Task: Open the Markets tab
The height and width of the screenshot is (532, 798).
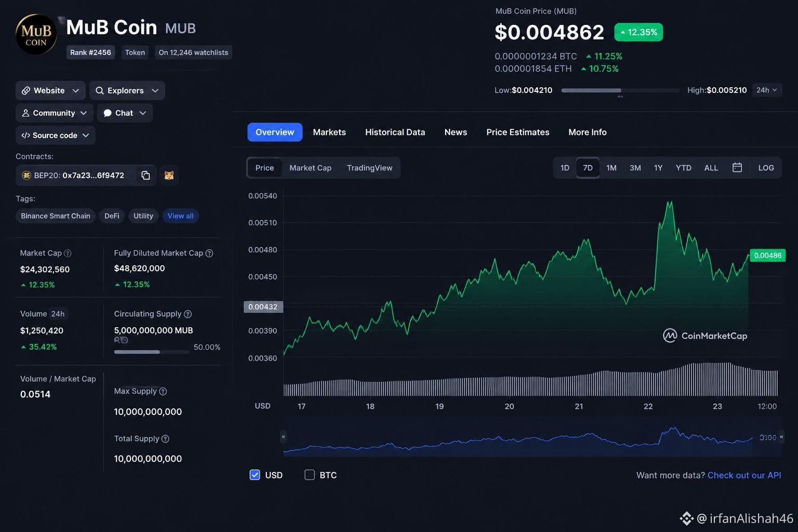Action: pyautogui.click(x=329, y=132)
